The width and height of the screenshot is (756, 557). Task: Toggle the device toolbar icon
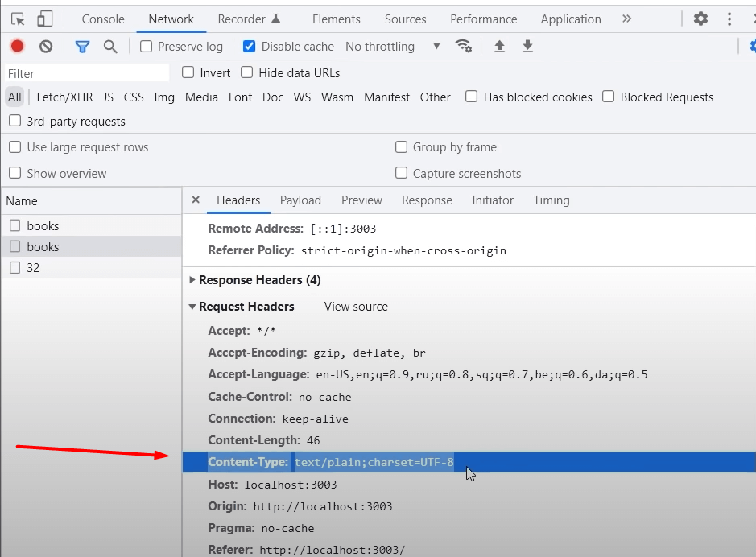pyautogui.click(x=45, y=19)
